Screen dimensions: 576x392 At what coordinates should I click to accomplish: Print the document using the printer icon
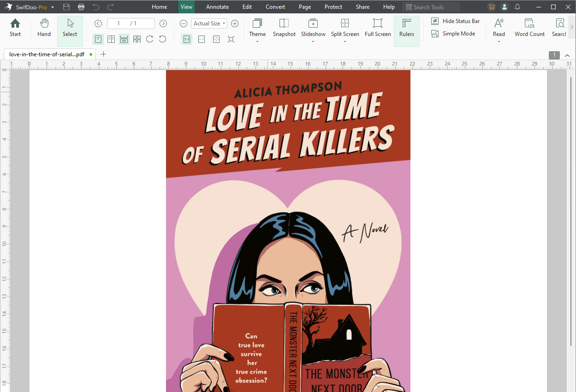click(81, 7)
